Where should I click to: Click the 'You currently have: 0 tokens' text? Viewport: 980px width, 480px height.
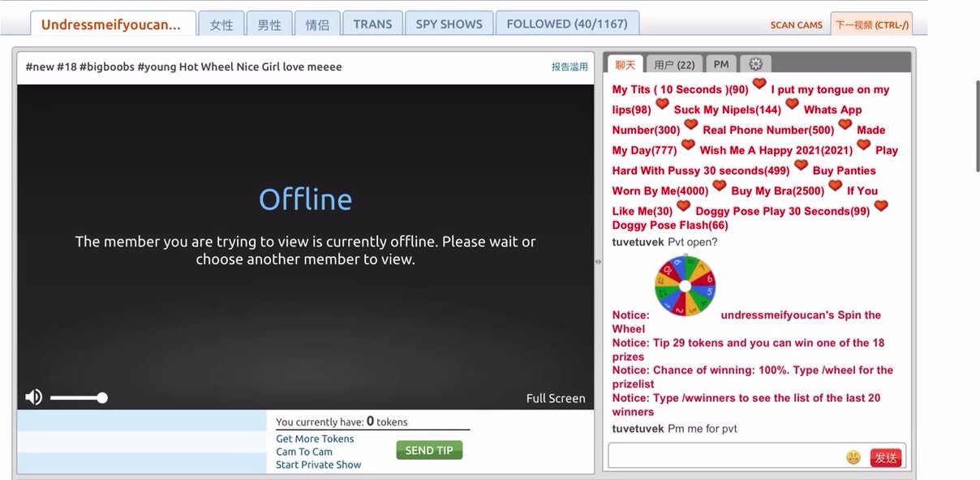point(342,422)
